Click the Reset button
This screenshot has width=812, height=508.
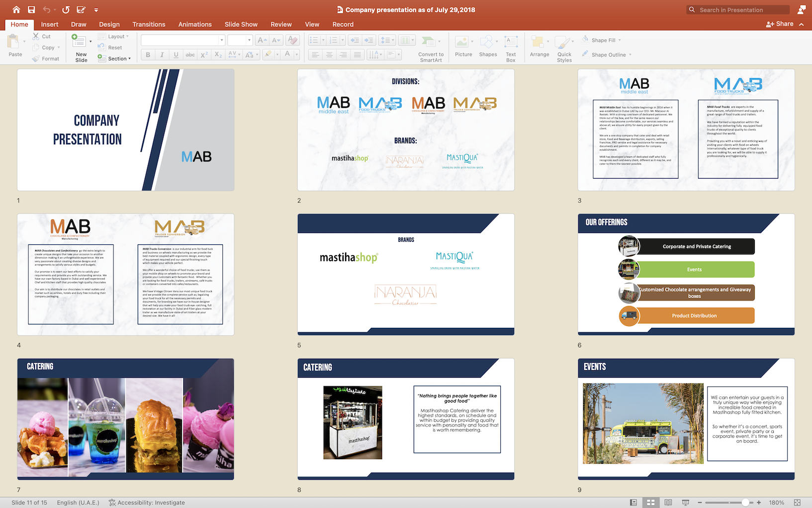pyautogui.click(x=110, y=47)
